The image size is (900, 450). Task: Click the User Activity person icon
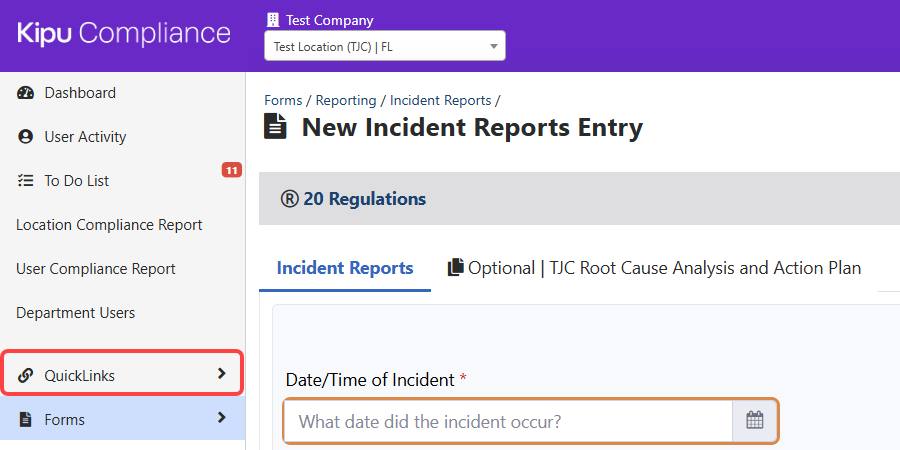26,137
